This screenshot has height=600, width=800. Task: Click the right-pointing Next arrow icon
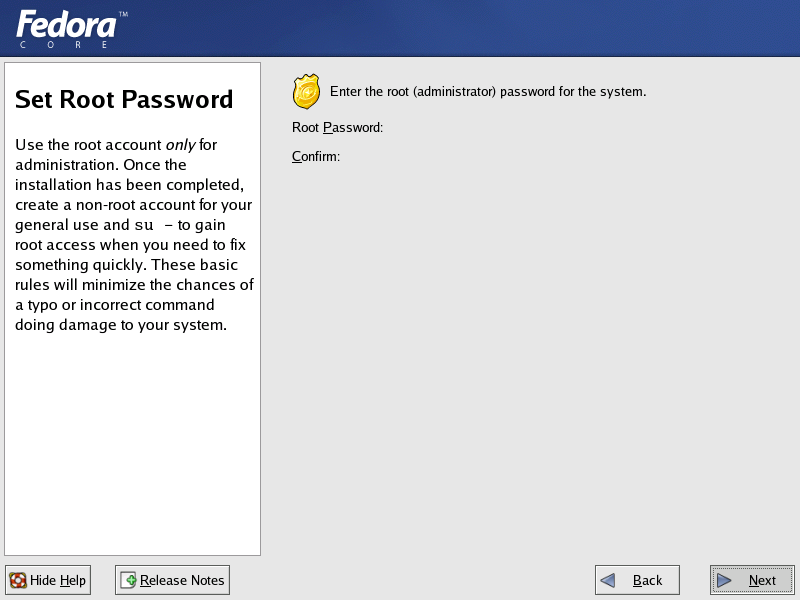[x=724, y=580]
